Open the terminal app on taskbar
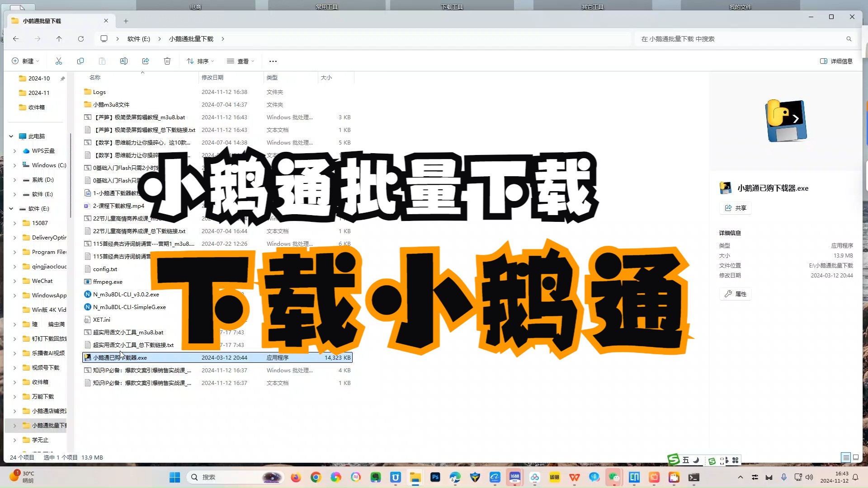868x488 pixels. 694,477
